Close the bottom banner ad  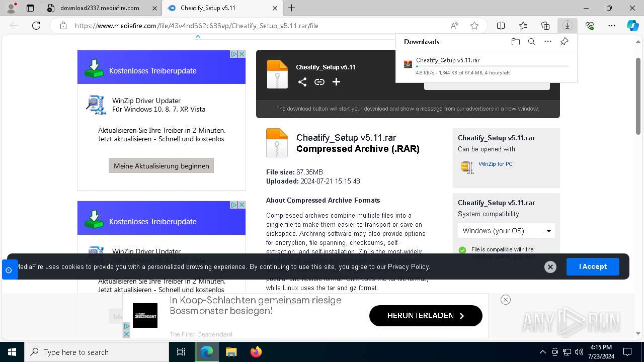(506, 300)
